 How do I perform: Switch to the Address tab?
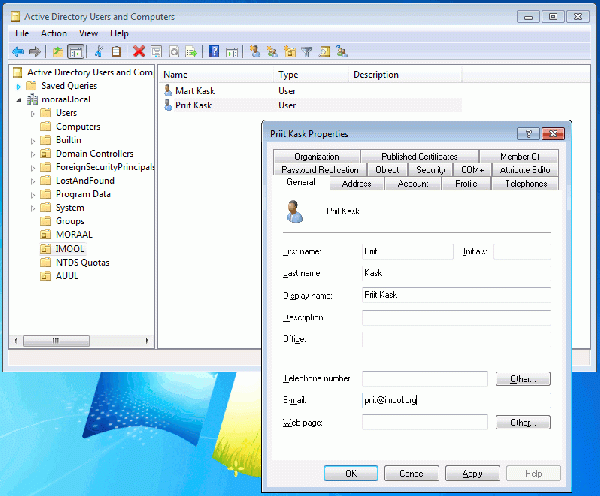[356, 184]
